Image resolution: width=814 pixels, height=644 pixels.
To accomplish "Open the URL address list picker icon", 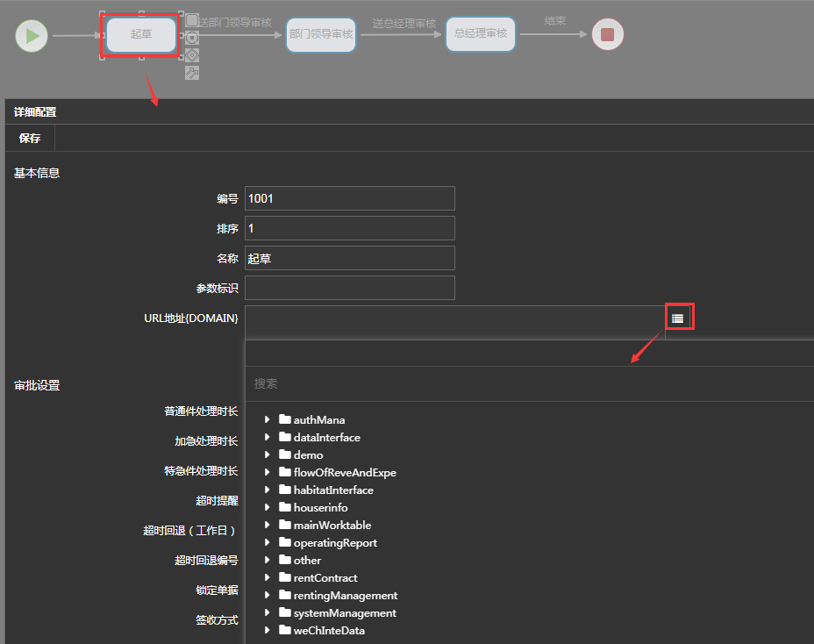I will [x=677, y=318].
